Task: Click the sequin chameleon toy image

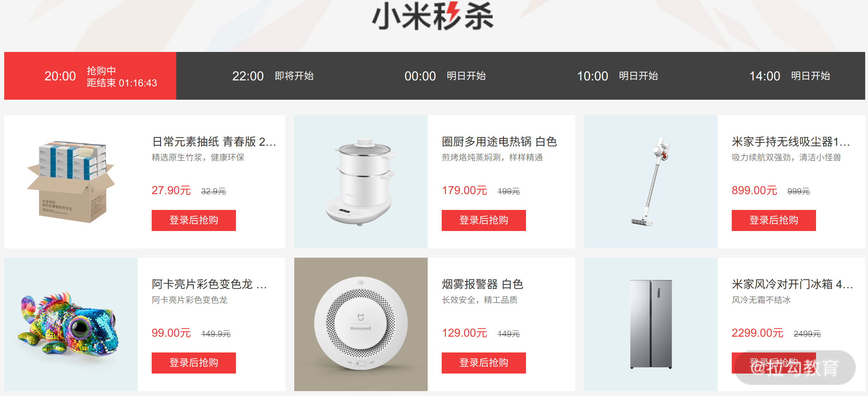Action: click(x=71, y=324)
